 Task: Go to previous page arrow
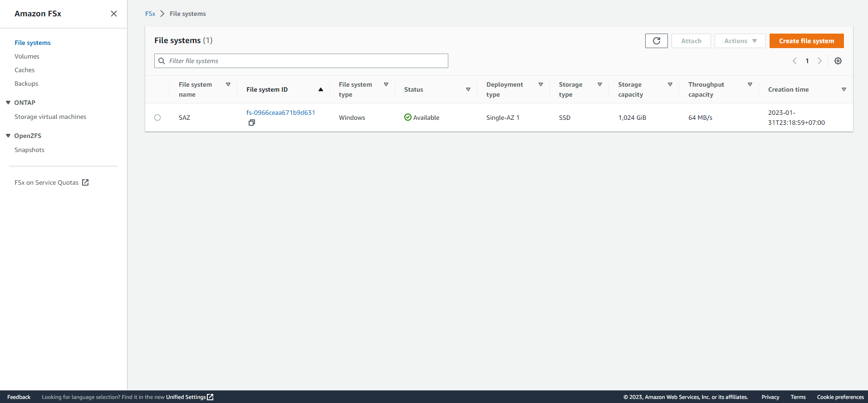click(794, 61)
